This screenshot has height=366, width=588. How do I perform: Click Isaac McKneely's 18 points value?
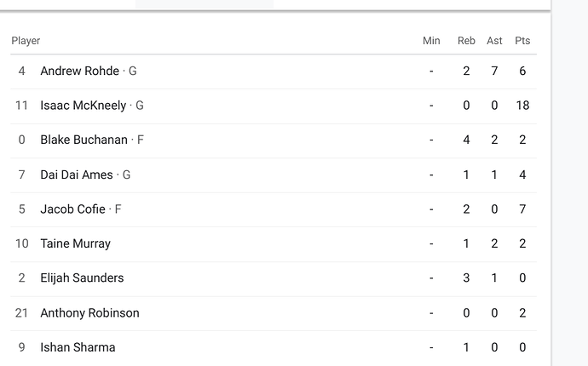tap(522, 106)
